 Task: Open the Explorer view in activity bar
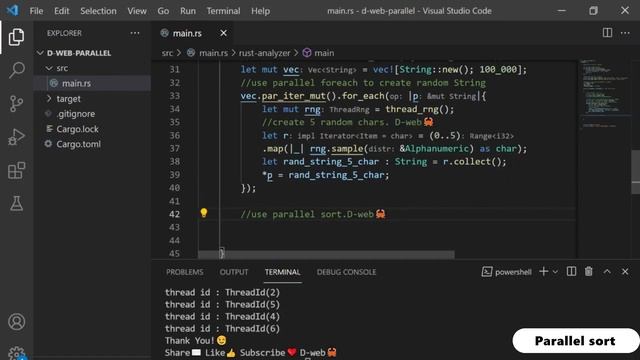16,37
